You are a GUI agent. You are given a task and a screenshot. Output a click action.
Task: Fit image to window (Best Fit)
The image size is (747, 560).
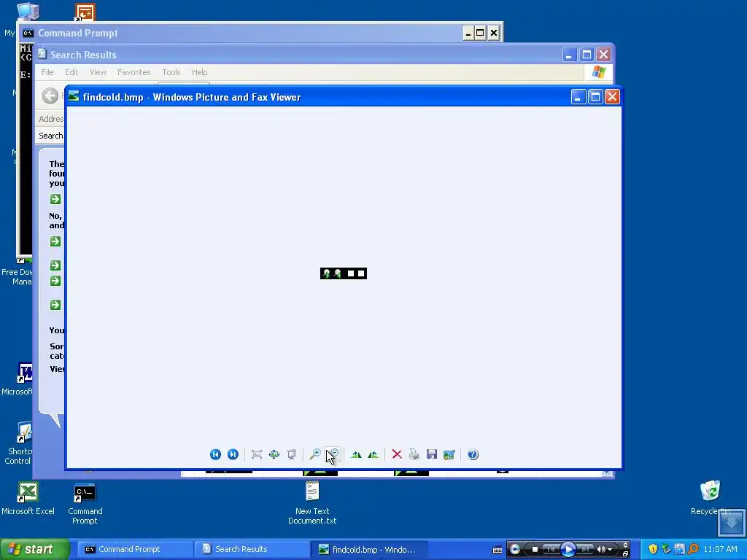(x=257, y=454)
